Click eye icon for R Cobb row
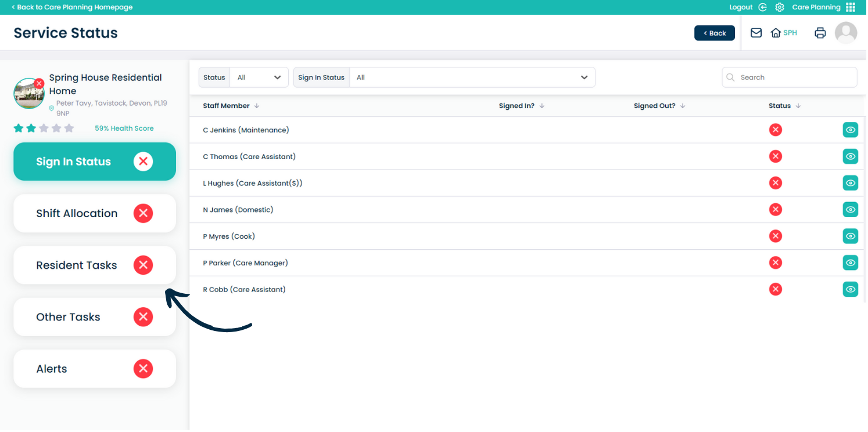868x432 pixels. coord(850,289)
